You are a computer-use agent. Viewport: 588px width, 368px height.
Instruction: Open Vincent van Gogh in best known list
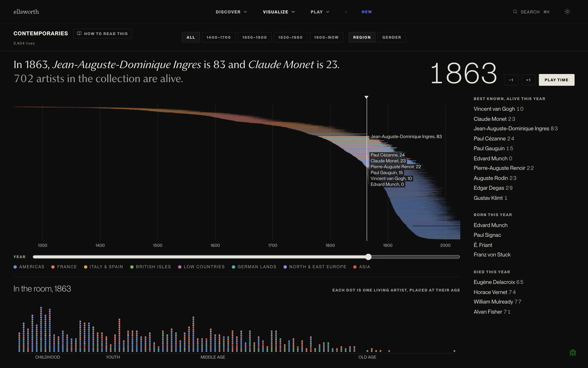coord(498,109)
